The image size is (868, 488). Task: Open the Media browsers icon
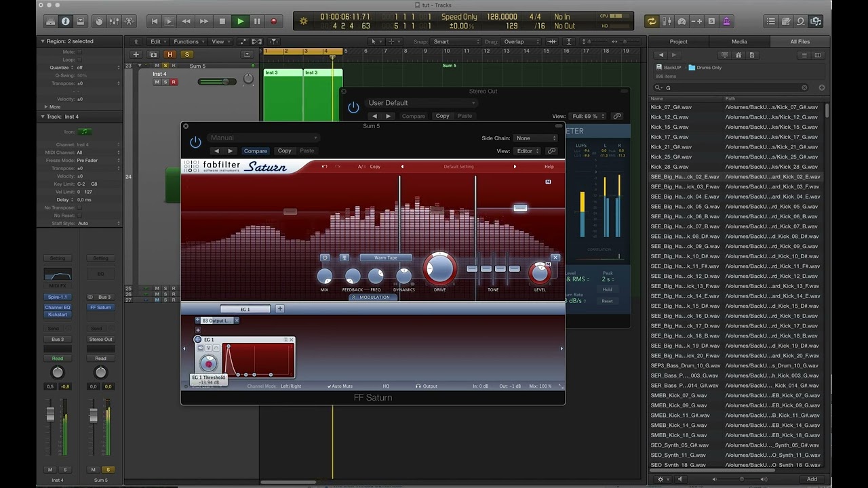click(816, 21)
